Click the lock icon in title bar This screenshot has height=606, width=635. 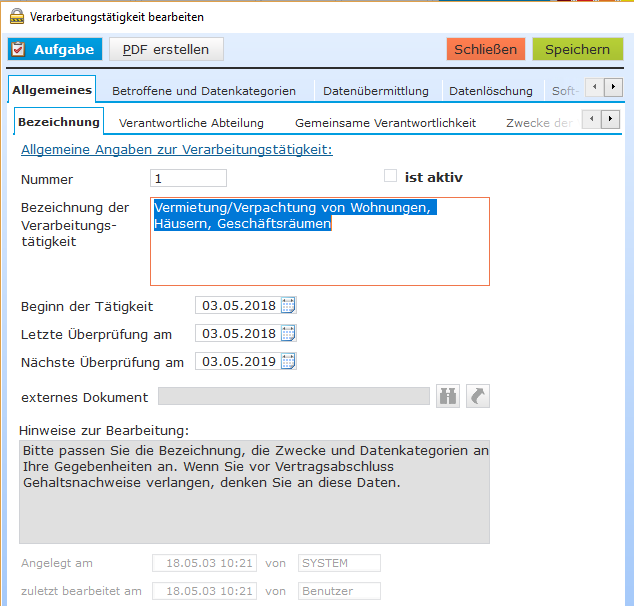tap(17, 17)
